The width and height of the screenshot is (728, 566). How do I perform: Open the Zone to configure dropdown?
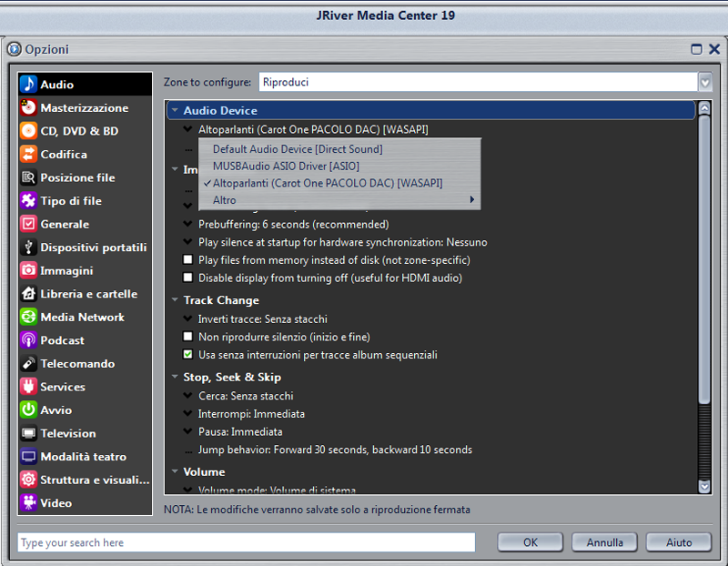click(x=704, y=83)
